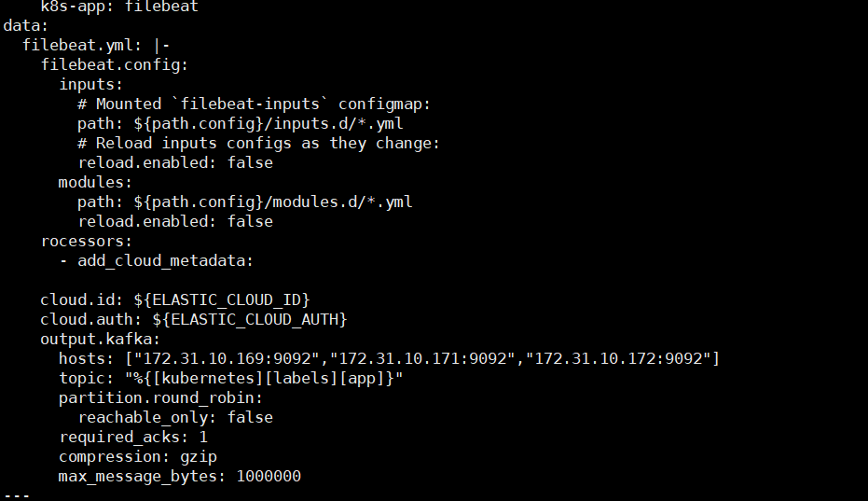Click the Mounted filebeat-inputs configmap comment
Viewport: 868px width, 501px height.
coord(255,104)
